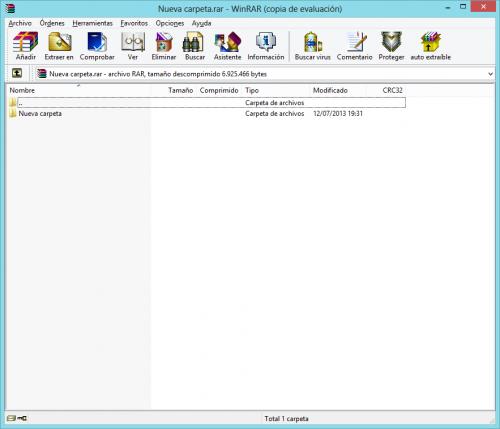Click the Nueva carpeta folder icon
500x429 pixels.
(x=13, y=113)
